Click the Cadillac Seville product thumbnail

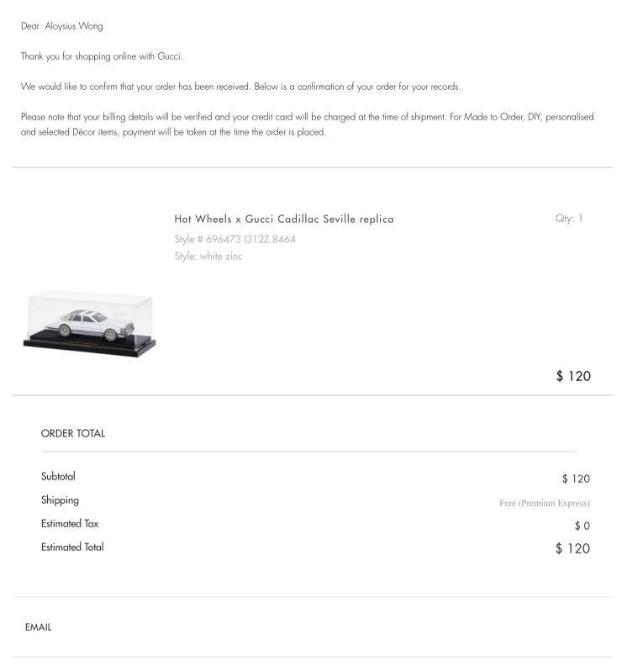90,324
